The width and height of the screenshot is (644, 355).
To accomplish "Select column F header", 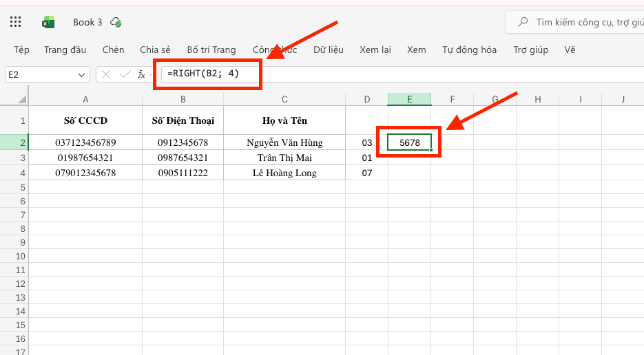I will 453,99.
